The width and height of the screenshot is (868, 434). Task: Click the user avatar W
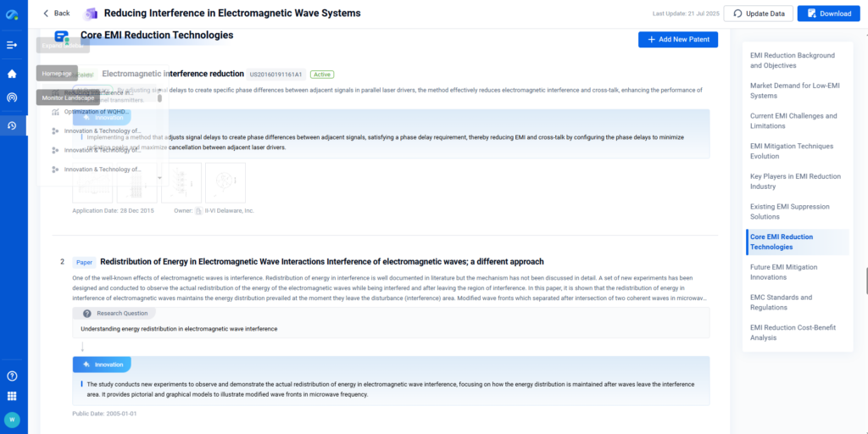click(x=12, y=420)
